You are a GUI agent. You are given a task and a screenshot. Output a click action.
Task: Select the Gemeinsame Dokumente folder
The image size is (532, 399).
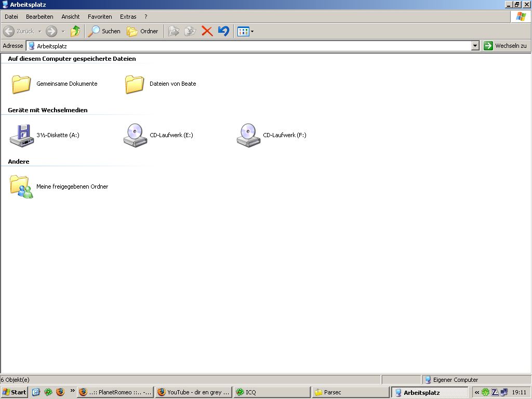[x=22, y=84]
